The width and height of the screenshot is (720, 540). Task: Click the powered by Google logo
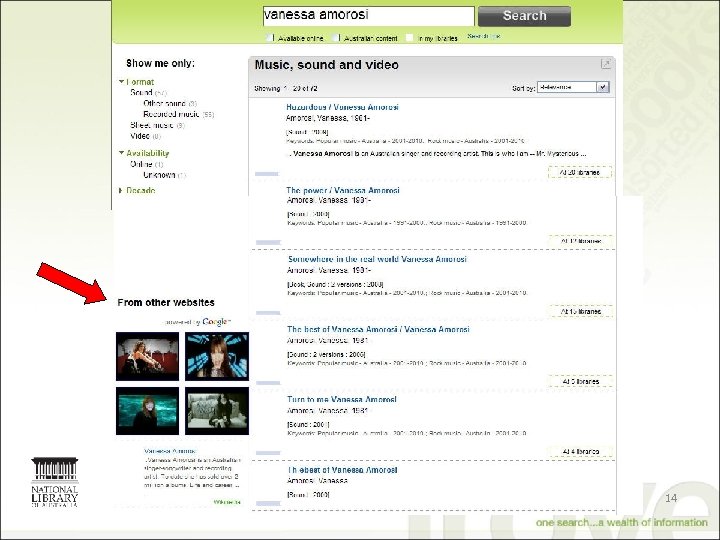pos(197,322)
